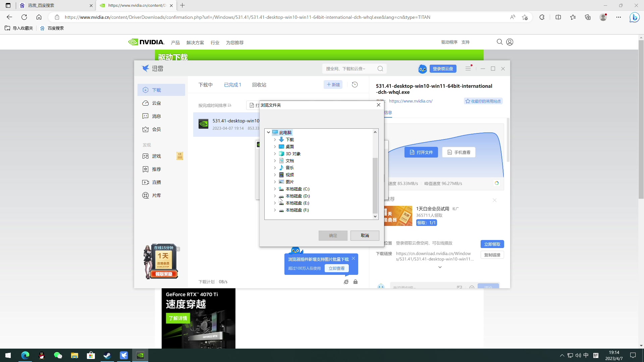Select 本地磁盘 (E:) in the folder tree

pyautogui.click(x=297, y=203)
